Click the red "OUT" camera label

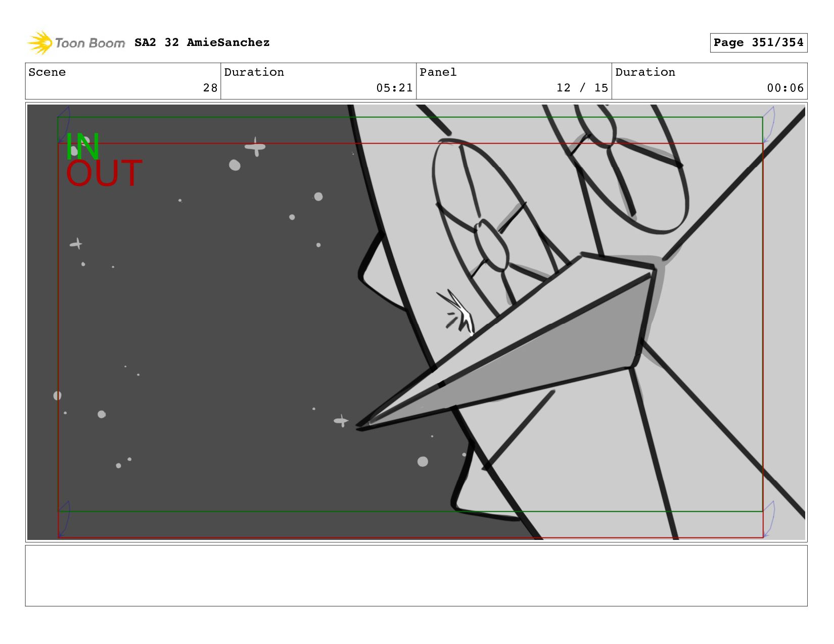(104, 173)
